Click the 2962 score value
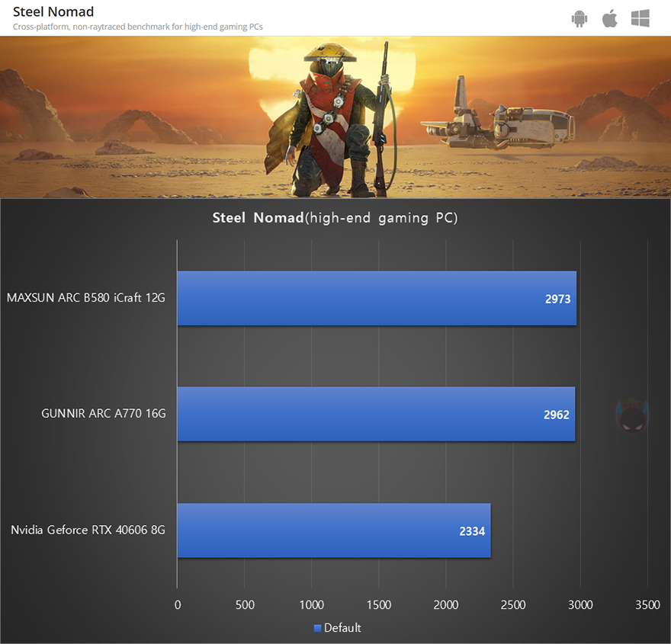Screen dimensions: 671x644 pos(557,415)
